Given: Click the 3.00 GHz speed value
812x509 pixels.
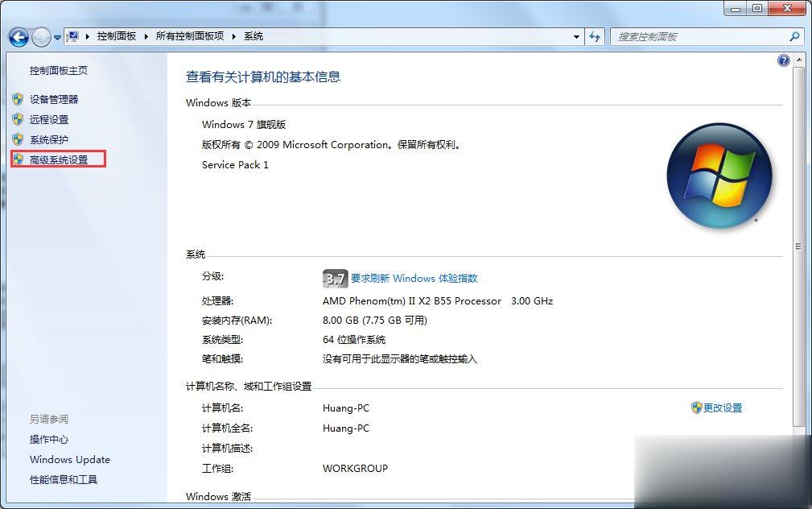Looking at the screenshot, I should 532,301.
